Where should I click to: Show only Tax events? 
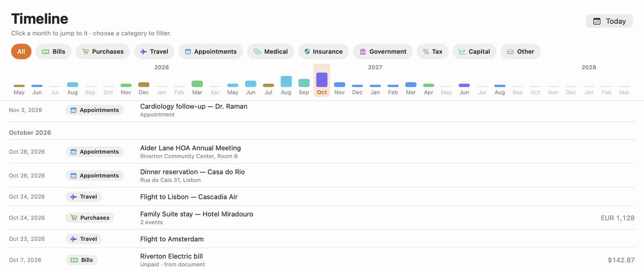point(433,51)
